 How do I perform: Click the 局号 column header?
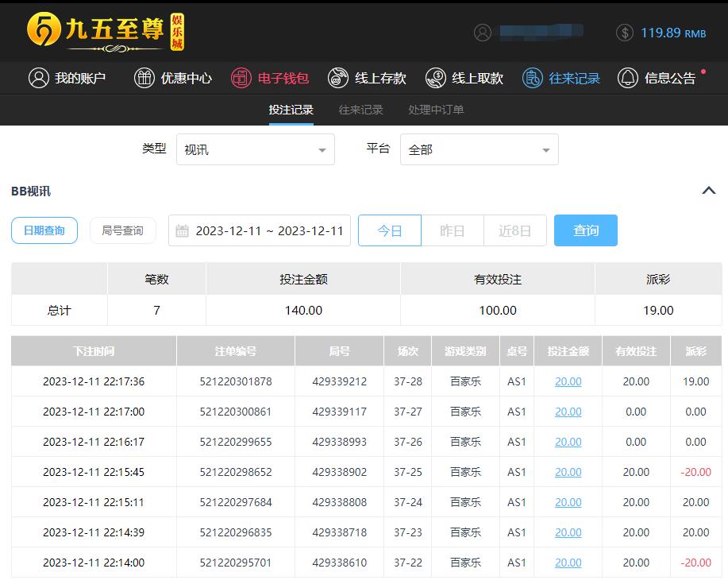(340, 351)
